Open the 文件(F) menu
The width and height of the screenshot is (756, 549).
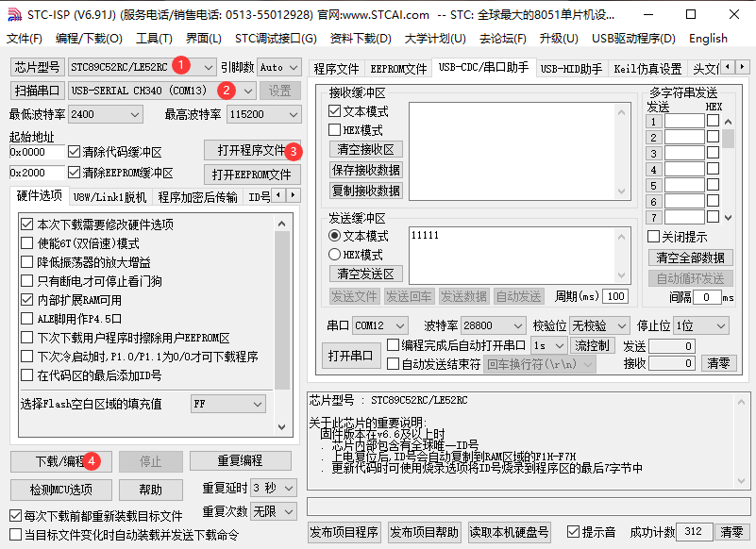(25, 39)
